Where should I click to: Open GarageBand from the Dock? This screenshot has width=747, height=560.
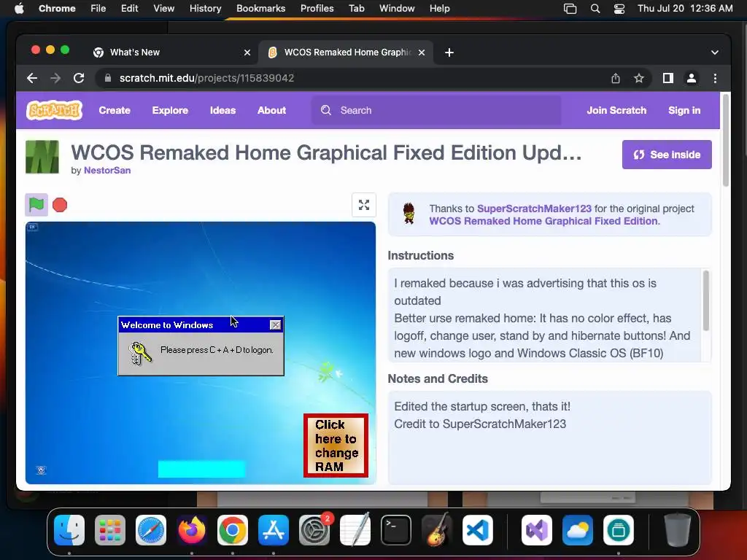click(x=437, y=530)
